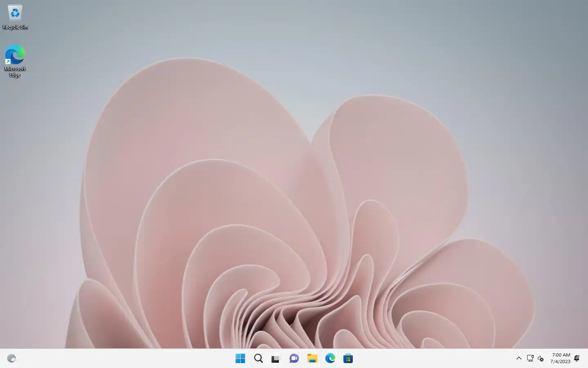Open taskbar Search magnifier
Viewport: 588px width, 368px height.
[x=258, y=359]
